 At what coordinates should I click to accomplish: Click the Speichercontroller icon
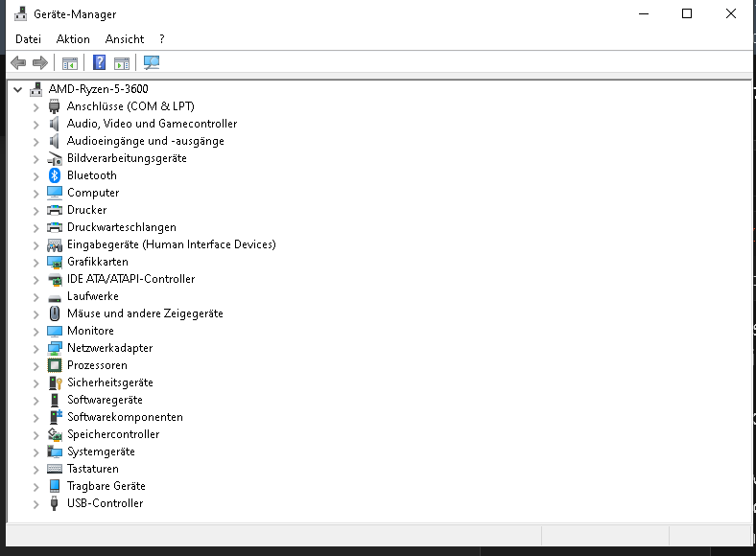(55, 434)
